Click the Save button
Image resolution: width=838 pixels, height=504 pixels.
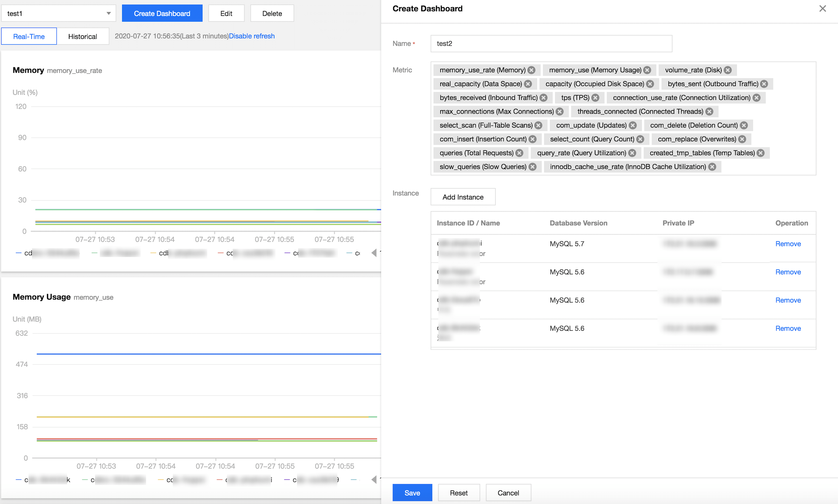(x=412, y=493)
